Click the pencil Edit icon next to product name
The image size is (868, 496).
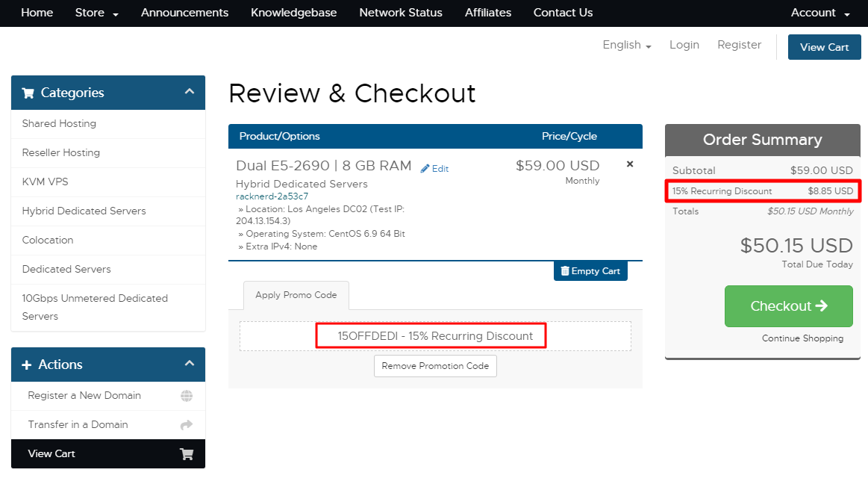[x=425, y=169]
